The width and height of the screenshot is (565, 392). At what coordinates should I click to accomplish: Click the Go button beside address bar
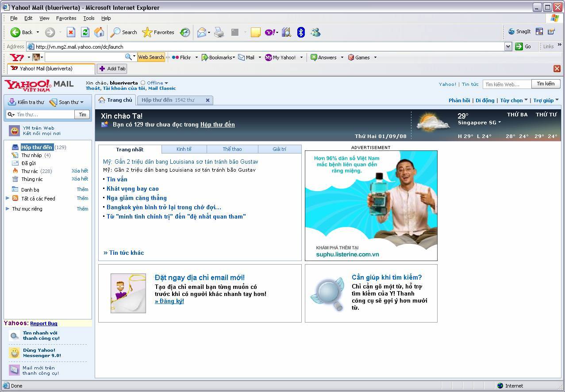tap(523, 46)
